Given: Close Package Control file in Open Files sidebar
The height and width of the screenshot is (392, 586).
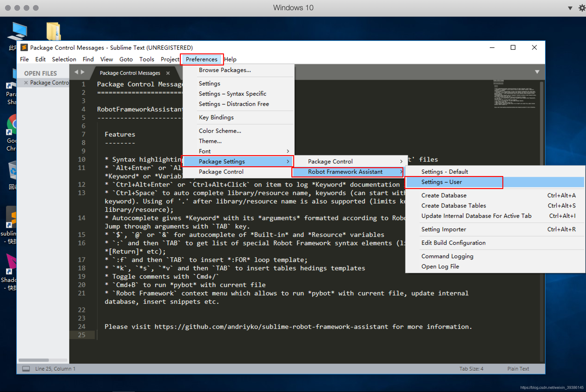Looking at the screenshot, I should pos(26,82).
